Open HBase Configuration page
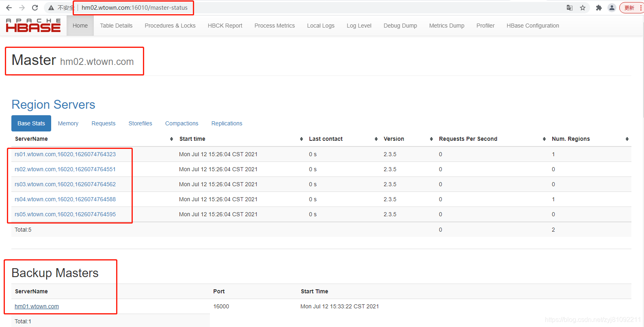 click(x=533, y=26)
